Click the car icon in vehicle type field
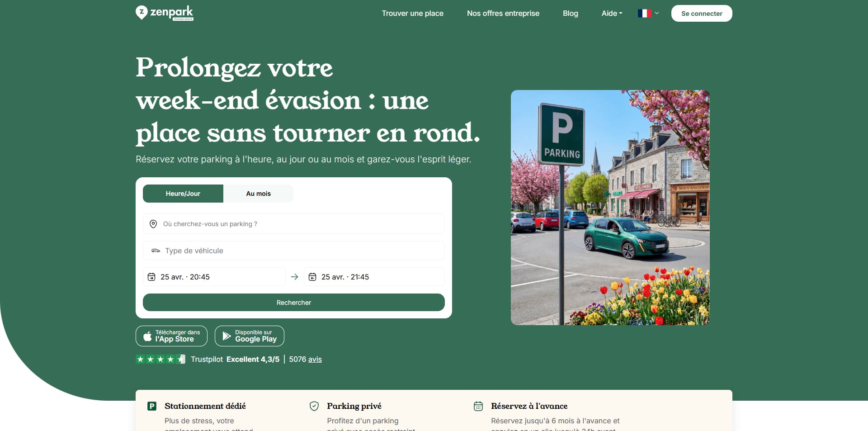 coord(156,251)
